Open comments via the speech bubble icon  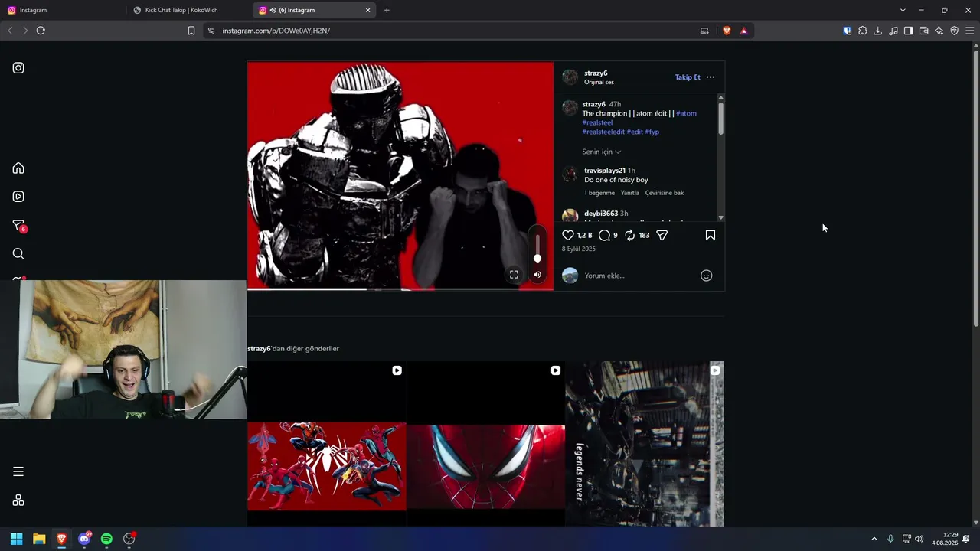coord(604,236)
